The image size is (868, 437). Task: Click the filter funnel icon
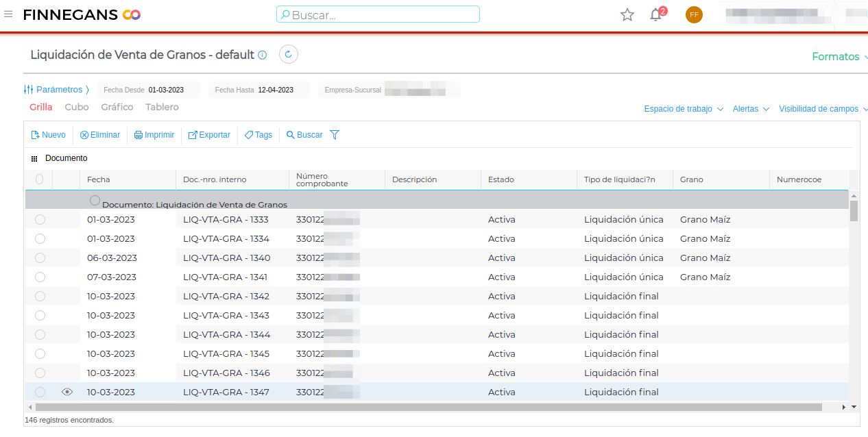pyautogui.click(x=335, y=135)
